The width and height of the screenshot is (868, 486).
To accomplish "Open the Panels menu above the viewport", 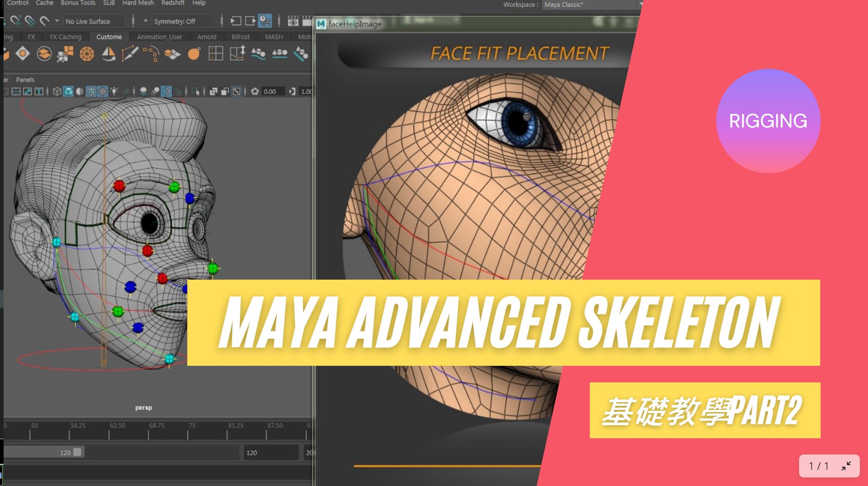I will click(x=25, y=79).
